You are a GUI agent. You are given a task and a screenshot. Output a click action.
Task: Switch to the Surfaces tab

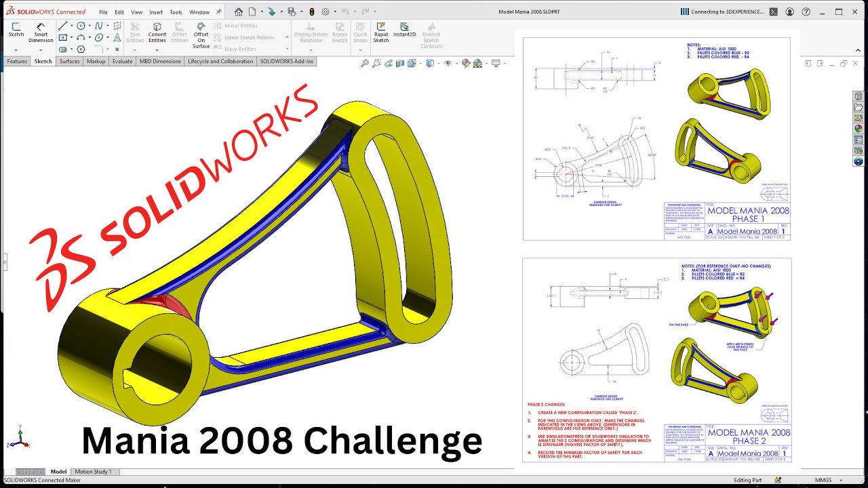click(x=69, y=61)
